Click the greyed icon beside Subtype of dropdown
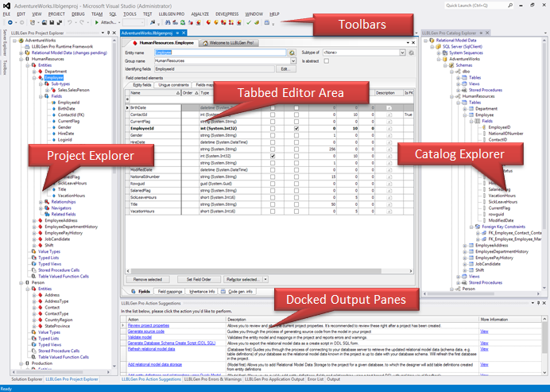 coord(412,52)
